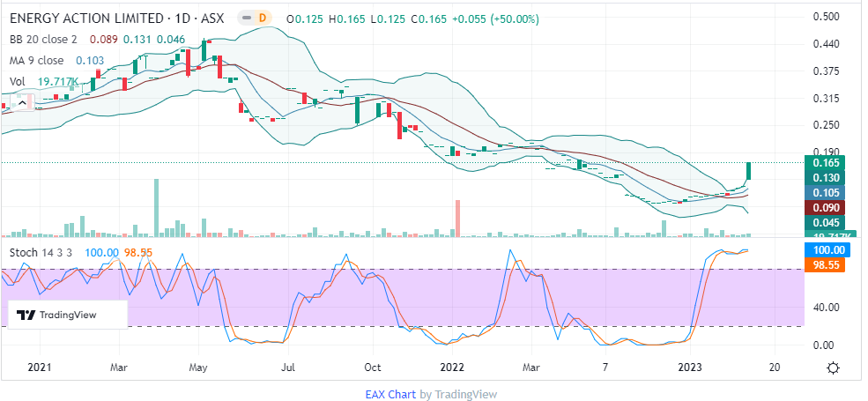Click the 2022 label on the time axis
The image size is (868, 401).
tap(452, 366)
